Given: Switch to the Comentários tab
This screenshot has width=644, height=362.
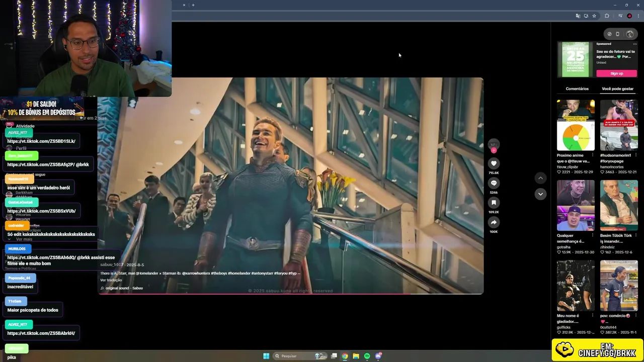Looking at the screenshot, I should click(577, 88).
